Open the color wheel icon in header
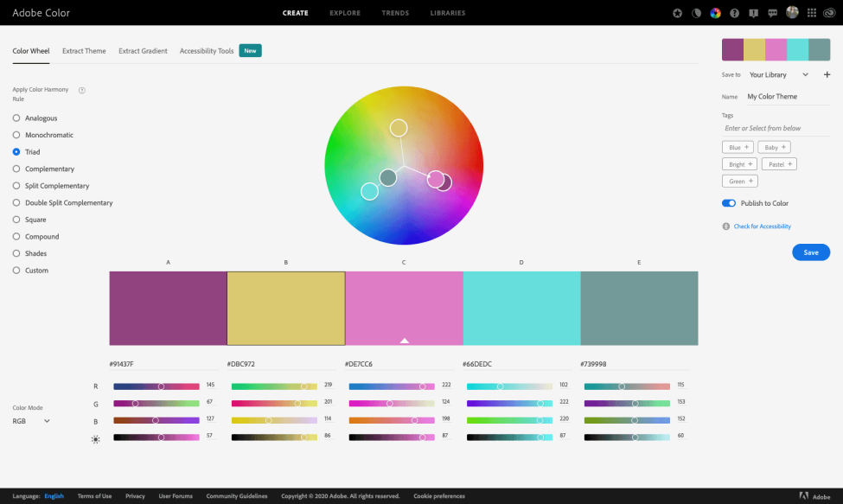This screenshot has height=504, width=843. coord(715,13)
